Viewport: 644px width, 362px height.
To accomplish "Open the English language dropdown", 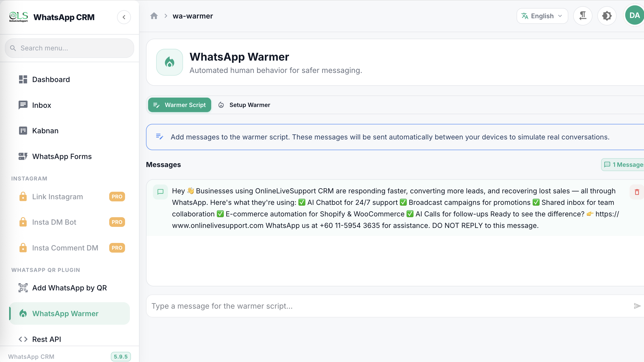I will click(542, 16).
